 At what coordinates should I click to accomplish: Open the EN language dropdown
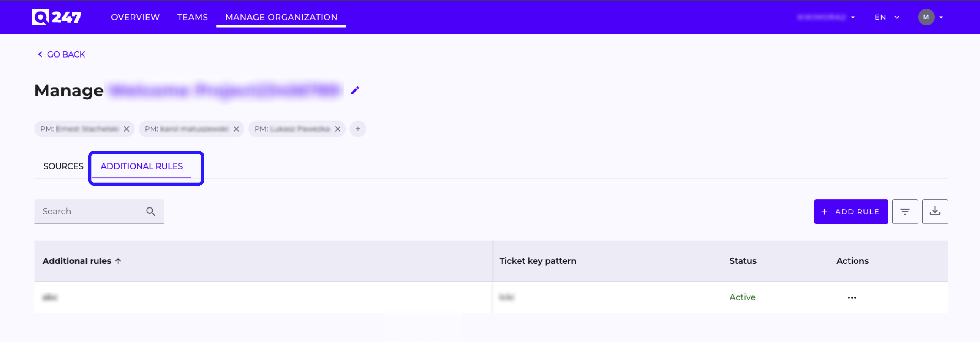[x=887, y=17]
